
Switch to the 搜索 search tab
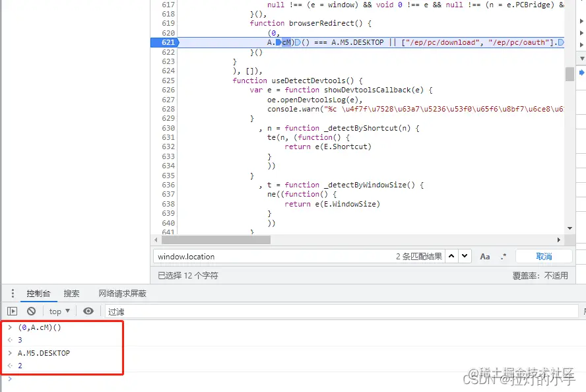pos(71,294)
